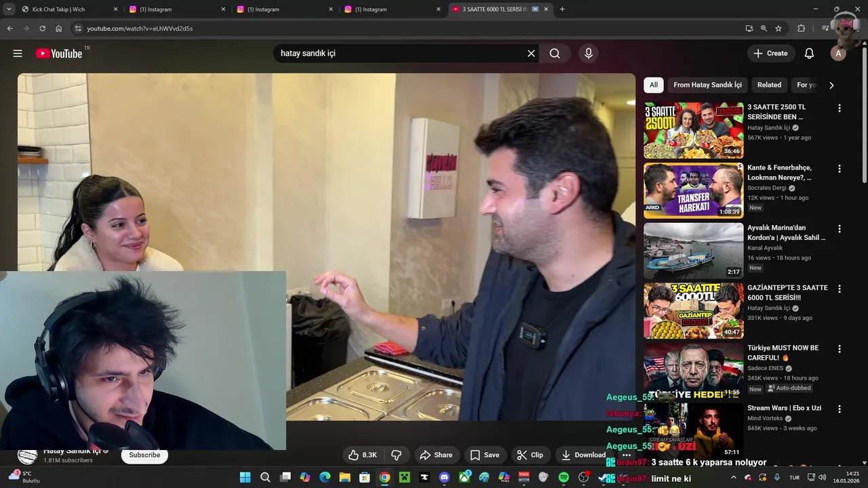Image resolution: width=868 pixels, height=488 pixels.
Task: Open options for Ayvalık Marina'dan video
Action: point(840,229)
